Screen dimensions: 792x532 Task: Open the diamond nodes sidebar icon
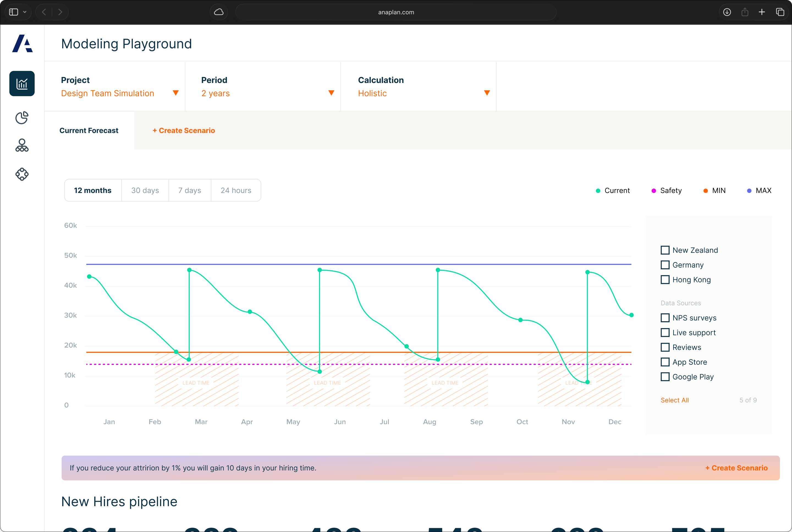click(x=22, y=174)
